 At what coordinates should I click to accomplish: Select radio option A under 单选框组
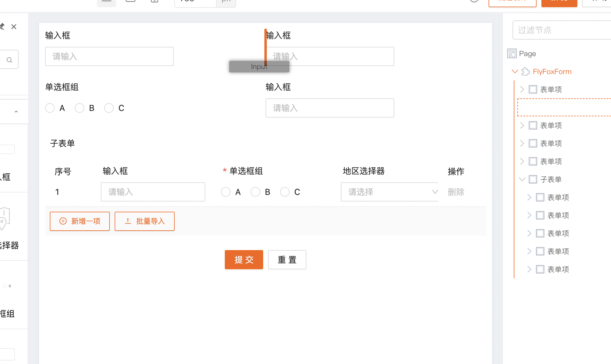[x=50, y=108]
